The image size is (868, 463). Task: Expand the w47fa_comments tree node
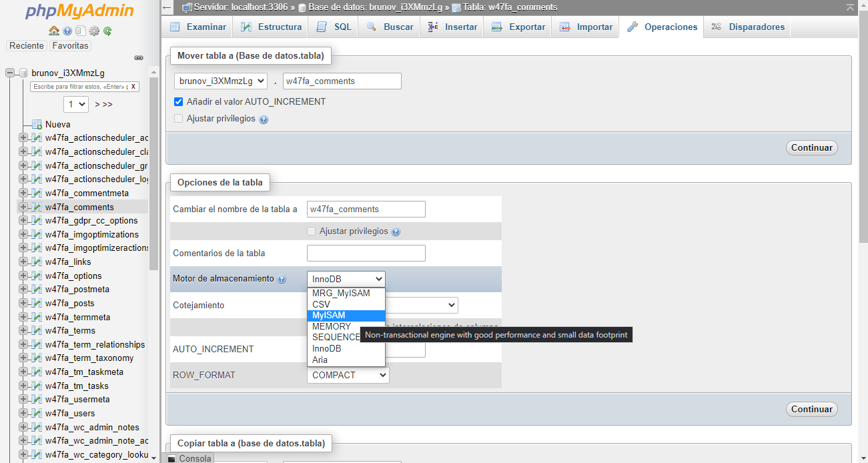23,207
